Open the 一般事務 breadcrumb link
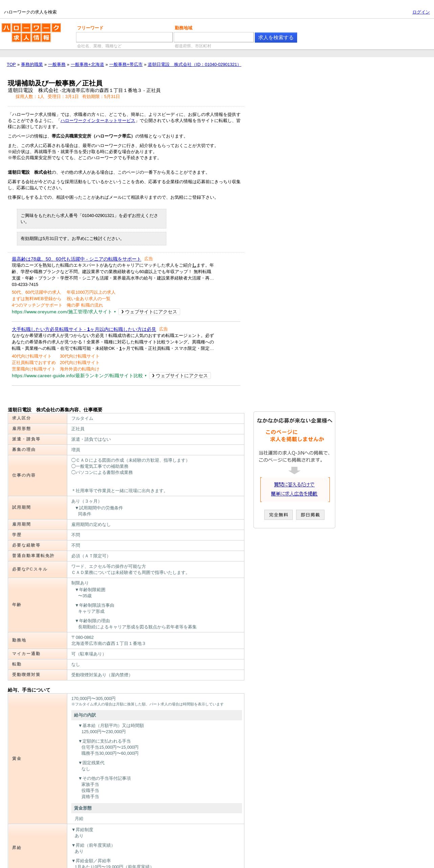The height and width of the screenshot is (868, 434). click(x=57, y=65)
